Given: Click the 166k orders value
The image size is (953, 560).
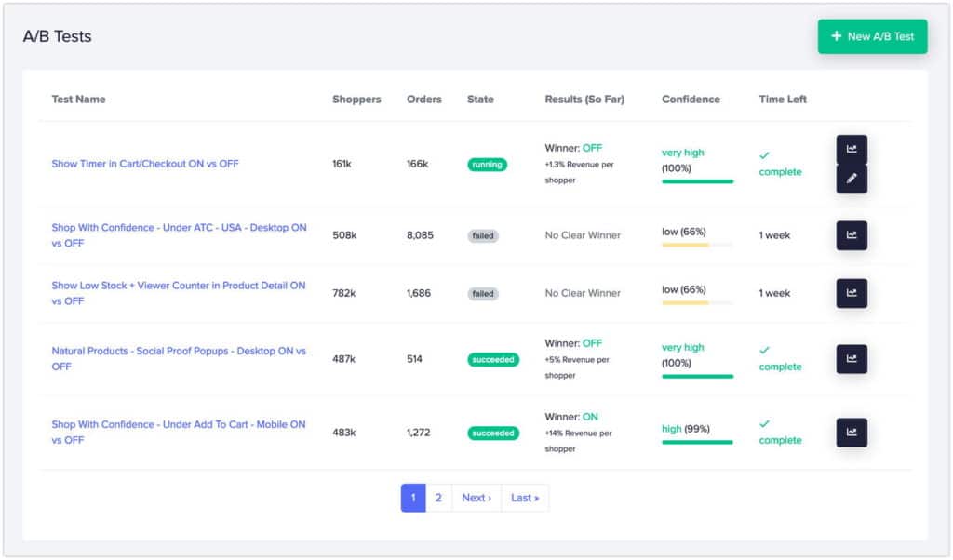Looking at the screenshot, I should pos(418,164).
